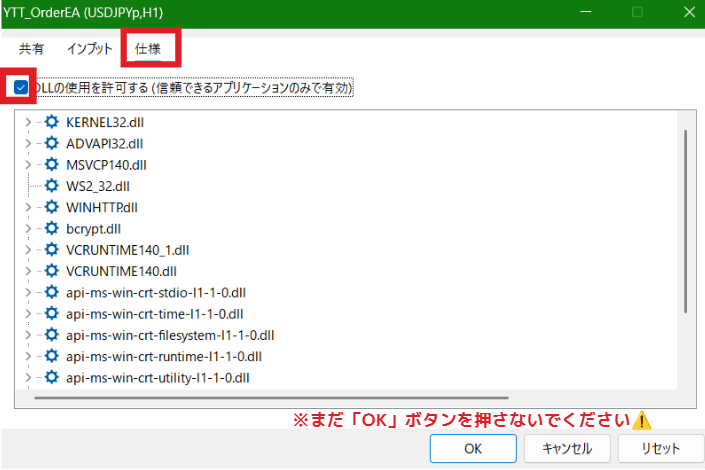The image size is (705, 470).
Task: Select the api-ms-win-crt-filesystem-l1-1-0.dll text
Action: point(170,335)
